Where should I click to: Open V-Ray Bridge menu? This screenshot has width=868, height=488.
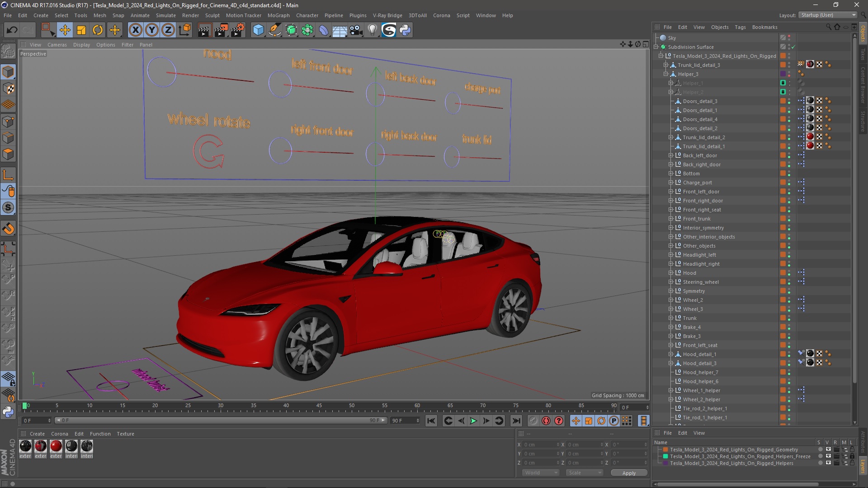click(x=387, y=15)
